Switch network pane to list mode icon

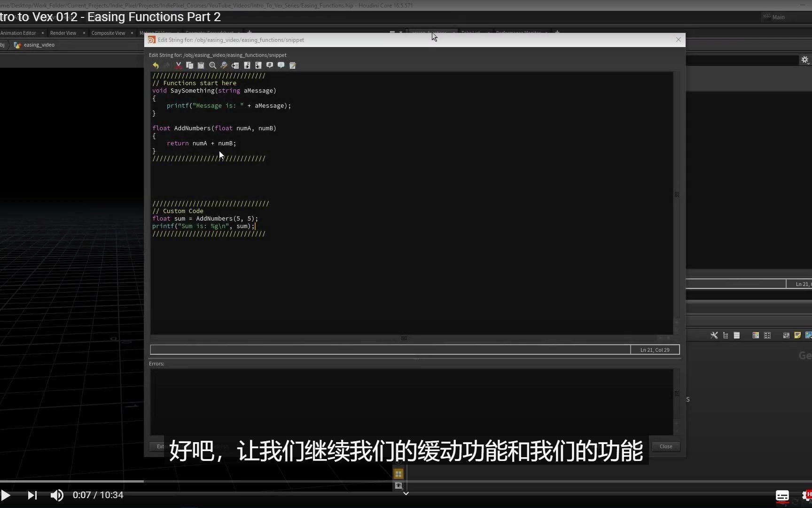click(737, 335)
